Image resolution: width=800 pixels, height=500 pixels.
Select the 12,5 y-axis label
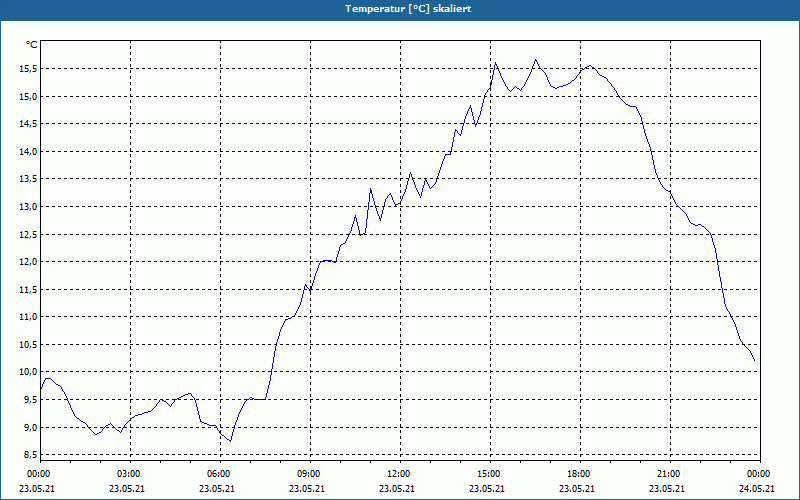pyautogui.click(x=28, y=234)
